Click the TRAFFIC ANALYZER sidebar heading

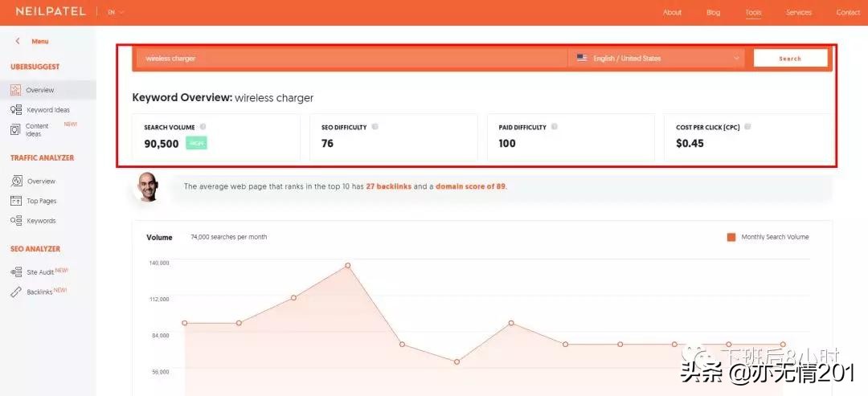[42, 157]
